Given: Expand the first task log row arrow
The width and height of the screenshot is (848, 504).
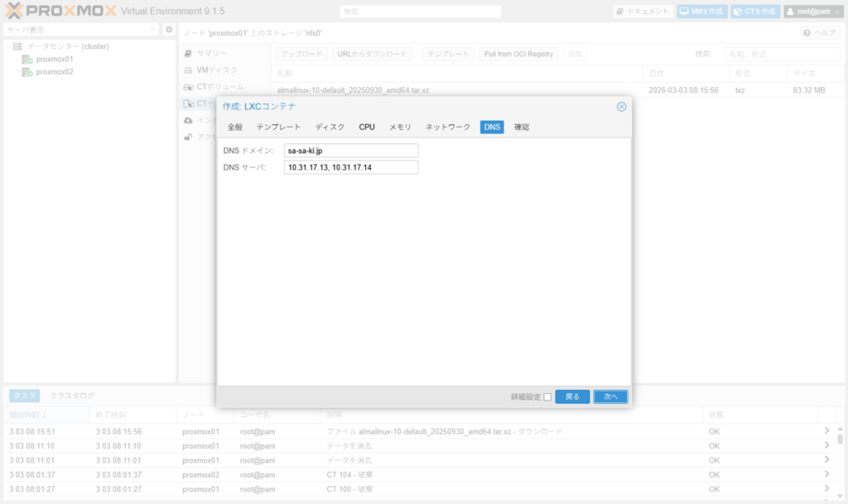Looking at the screenshot, I should point(826,431).
